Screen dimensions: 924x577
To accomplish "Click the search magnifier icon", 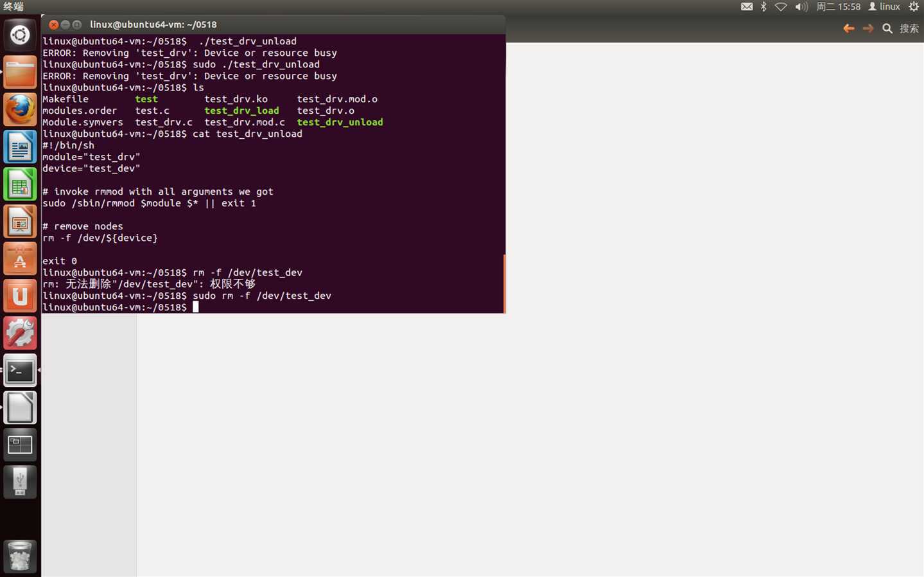I will tap(887, 28).
